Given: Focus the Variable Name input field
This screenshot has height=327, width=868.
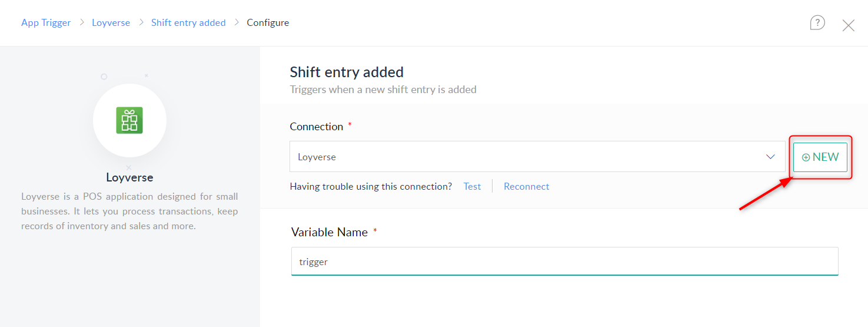Looking at the screenshot, I should [x=564, y=262].
